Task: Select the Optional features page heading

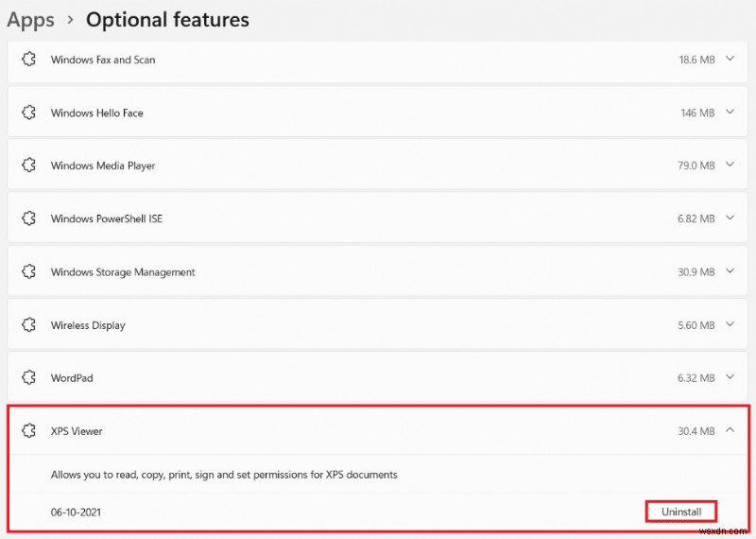Action: (167, 19)
